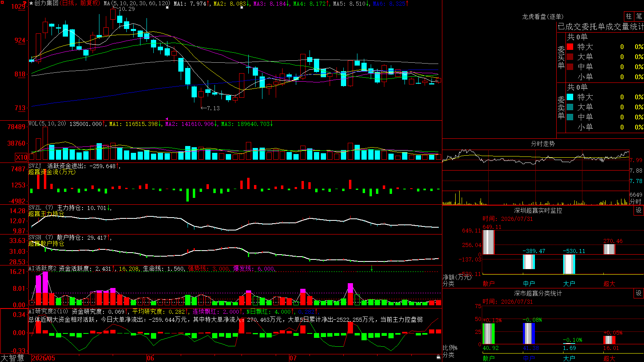644x362 pixels.
Task: Click the 散户 label under 深市超赢分类统计
Action: [x=488, y=358]
